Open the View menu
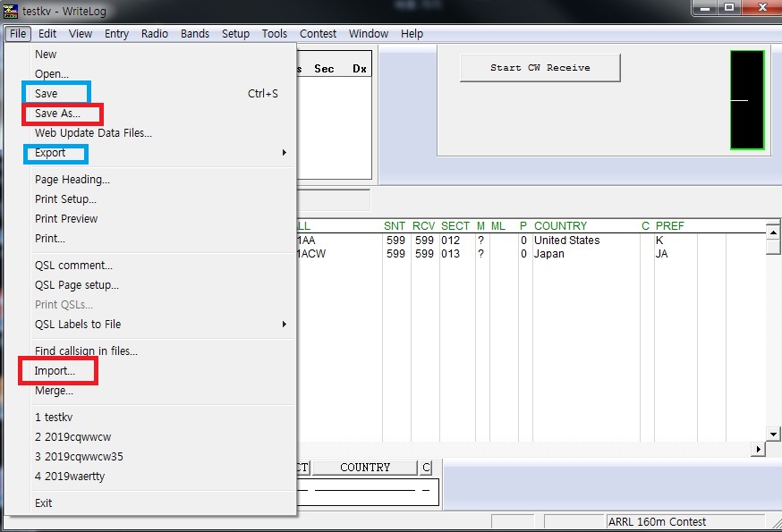This screenshot has height=532, width=782. tap(81, 33)
